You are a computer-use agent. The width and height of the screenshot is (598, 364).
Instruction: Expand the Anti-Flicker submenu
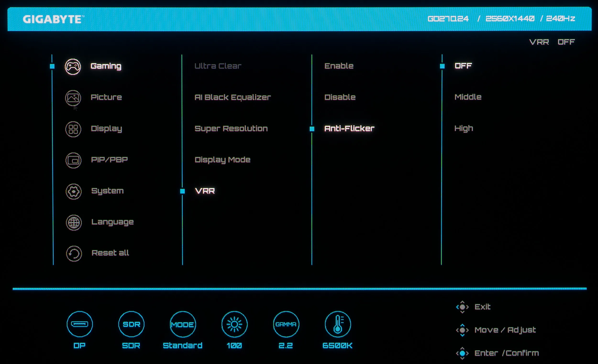tap(349, 128)
